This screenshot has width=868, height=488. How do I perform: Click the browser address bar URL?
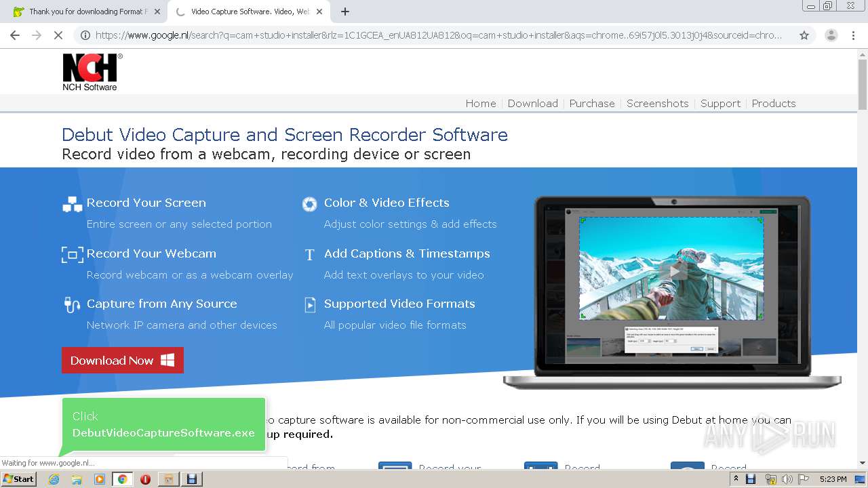pos(439,35)
